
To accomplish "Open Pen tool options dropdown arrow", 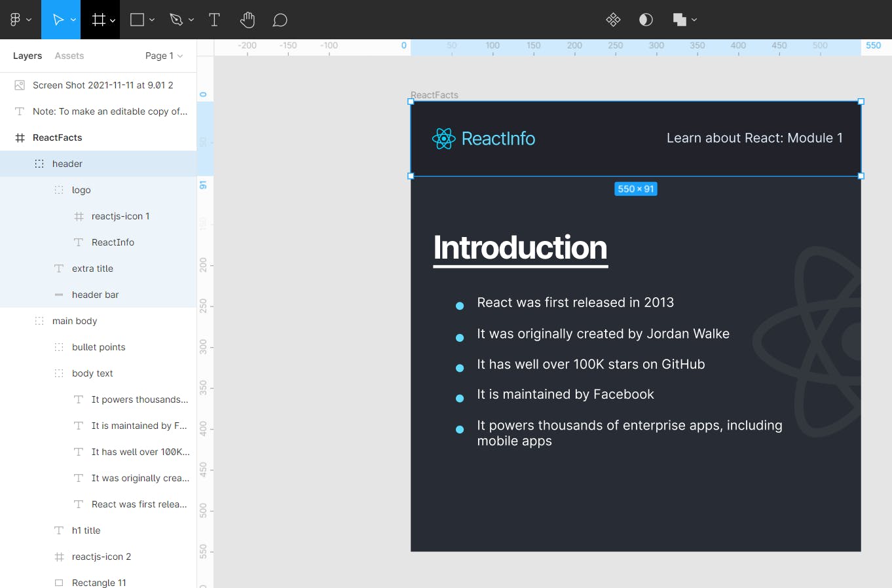I will tap(191, 20).
